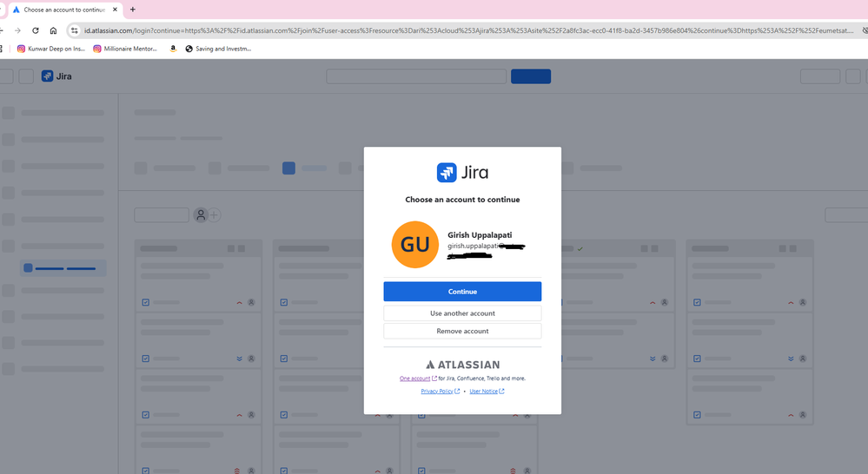Select the GU account avatar
This screenshot has height=474, width=868.
415,245
